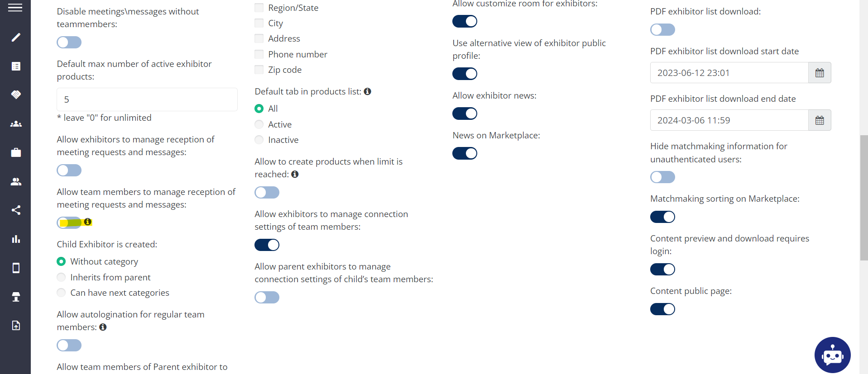Show info for default products tab
Viewport: 868px width, 374px height.
[368, 91]
